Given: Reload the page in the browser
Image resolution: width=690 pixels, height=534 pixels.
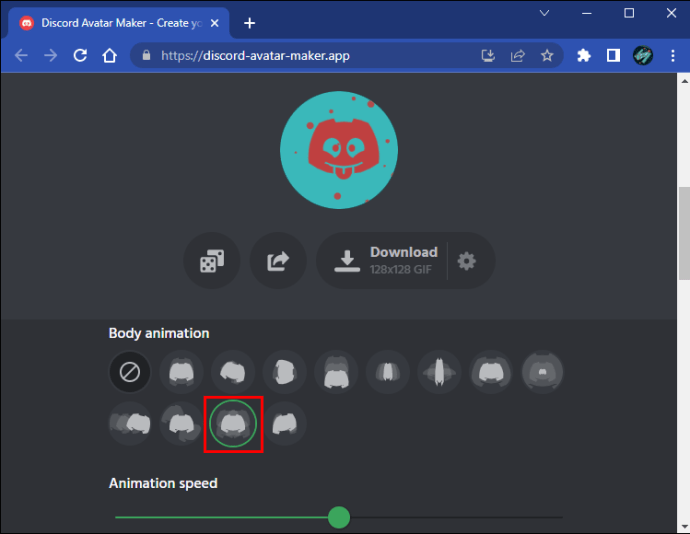Looking at the screenshot, I should coord(80,55).
